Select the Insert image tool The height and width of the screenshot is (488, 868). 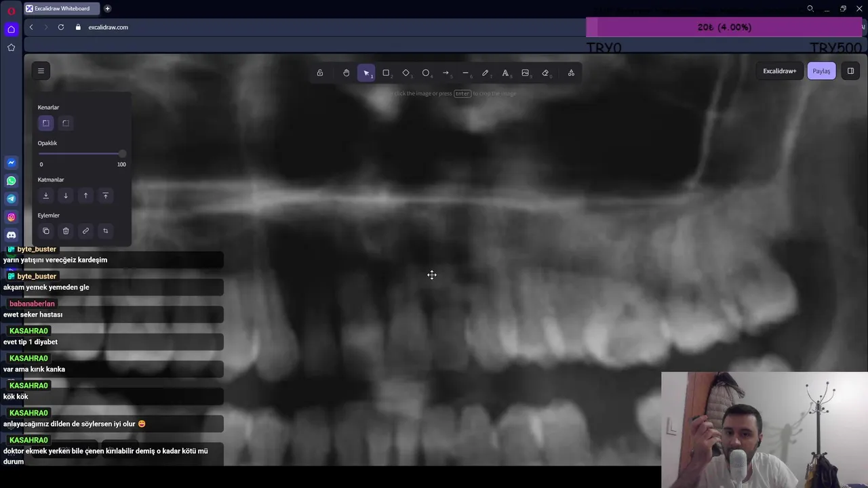tap(525, 73)
